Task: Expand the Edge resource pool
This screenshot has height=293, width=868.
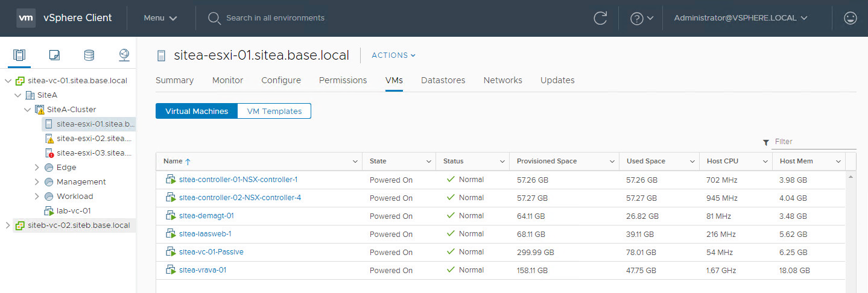Action: [x=37, y=168]
